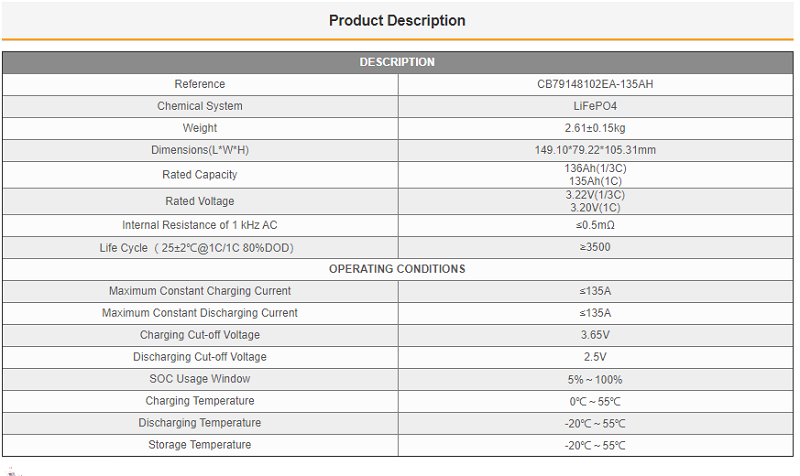
Task: Click the reference number CB79148102EA-135AH
Action: 595,84
